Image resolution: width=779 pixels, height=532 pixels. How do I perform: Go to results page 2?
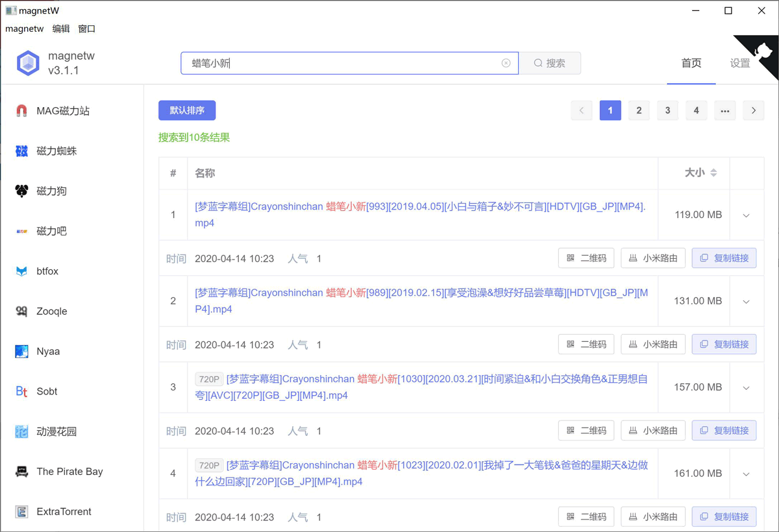(x=639, y=110)
